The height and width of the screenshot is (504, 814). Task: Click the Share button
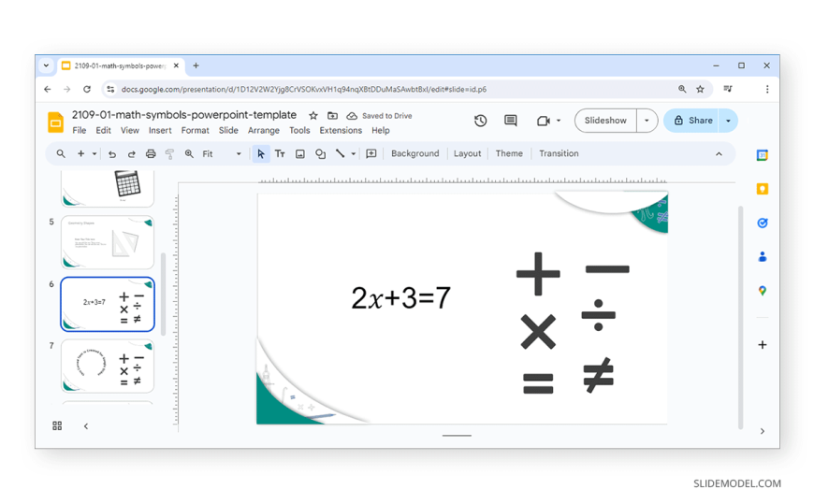tap(691, 121)
